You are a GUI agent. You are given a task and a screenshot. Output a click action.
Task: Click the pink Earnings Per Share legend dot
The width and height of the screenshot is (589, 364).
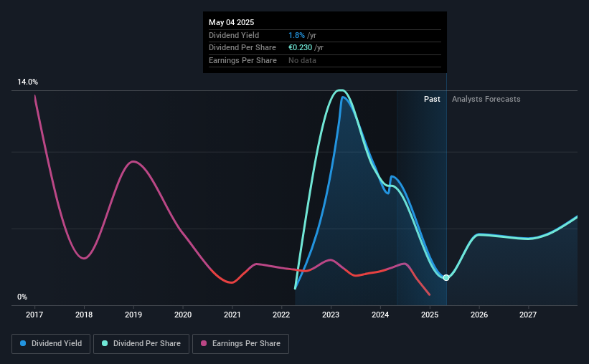[204, 343]
